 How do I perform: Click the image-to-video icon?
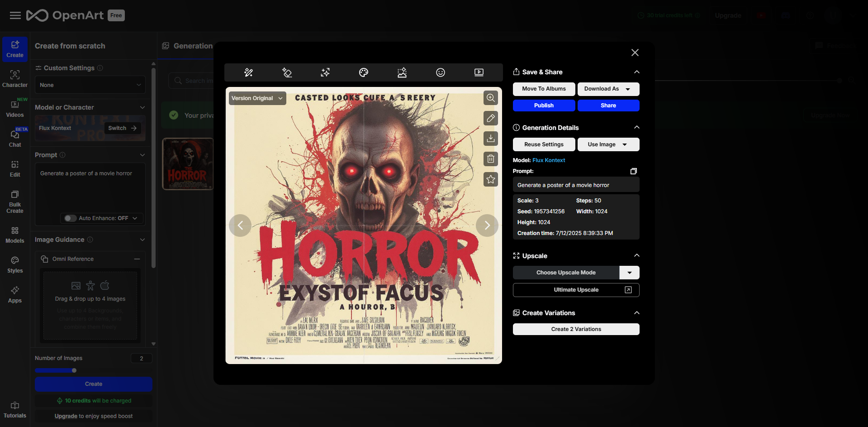point(479,72)
